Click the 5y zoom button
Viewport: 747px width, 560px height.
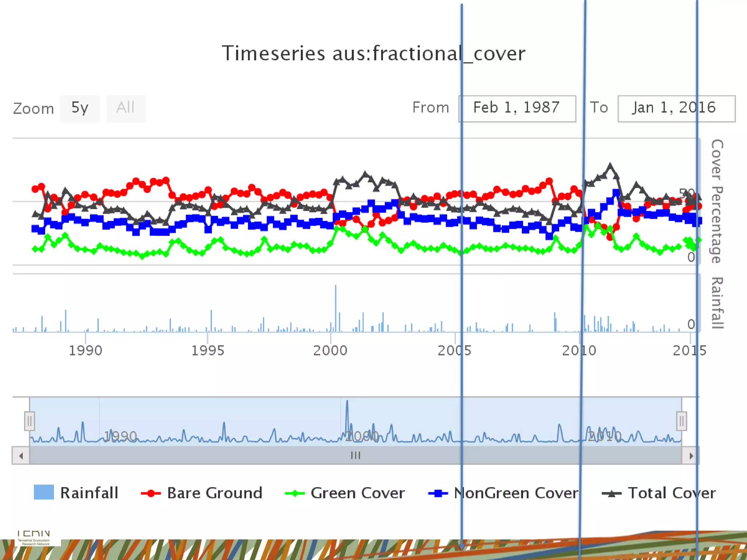click(x=80, y=108)
